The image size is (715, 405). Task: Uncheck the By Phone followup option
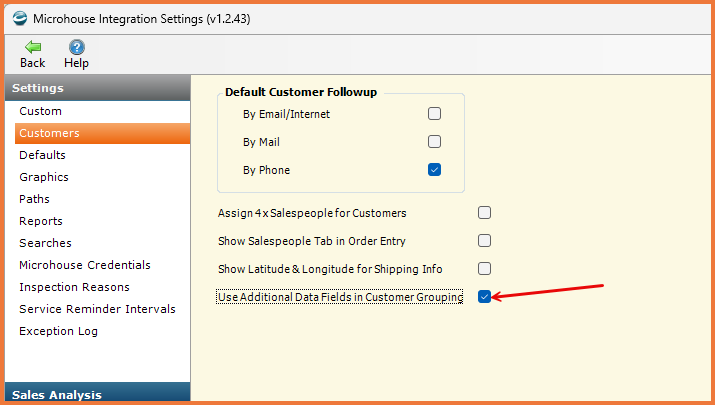tap(434, 170)
